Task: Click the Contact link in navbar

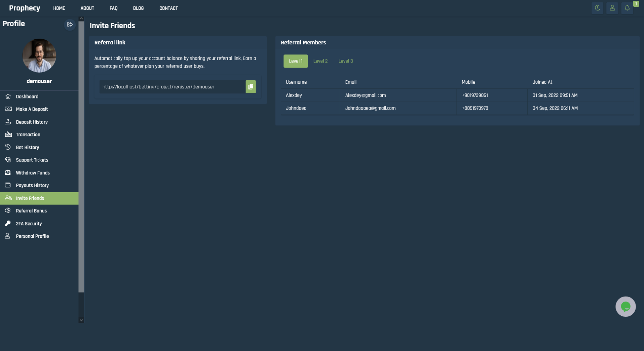Action: pos(168,8)
